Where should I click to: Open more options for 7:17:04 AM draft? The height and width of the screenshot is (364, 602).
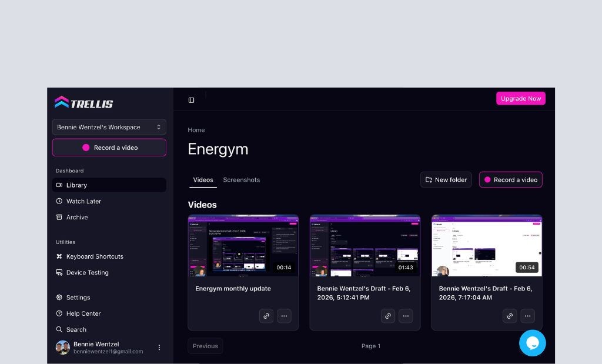click(527, 316)
